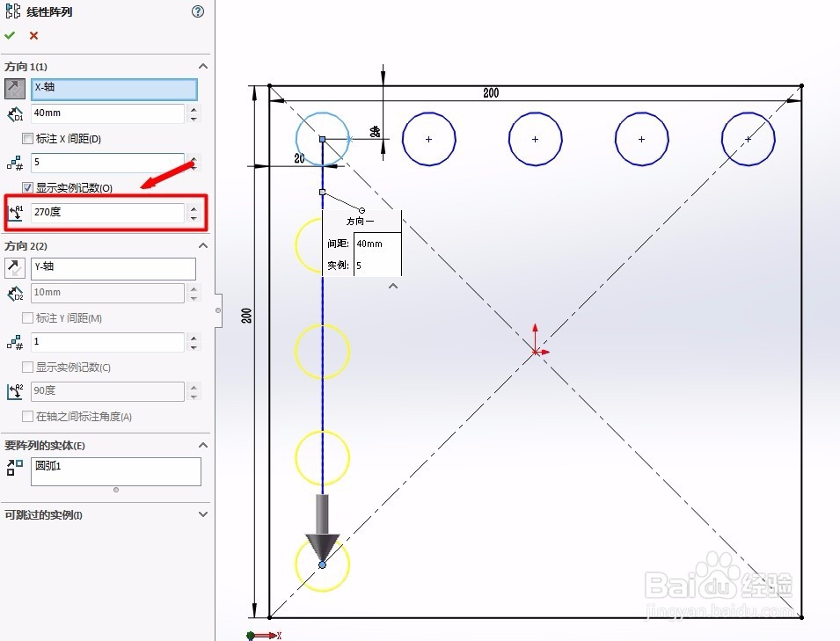Select the horizontal 200 dimension

click(491, 92)
